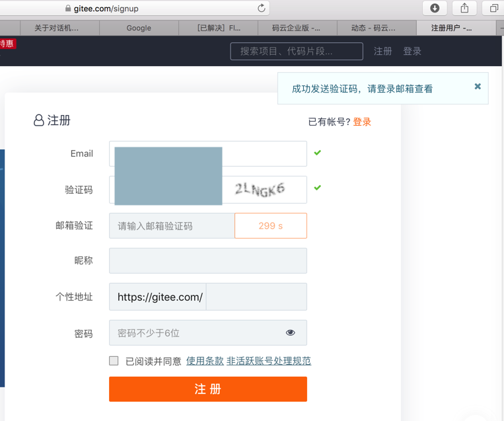Reload the page using the refresh icon

[x=262, y=8]
